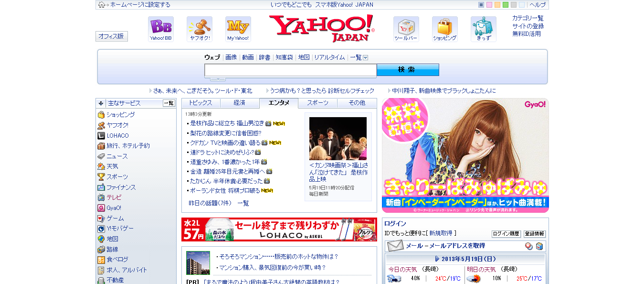The height and width of the screenshot is (284, 644).
Task: Collapse the 主なサービス arrow button
Action: pyautogui.click(x=101, y=103)
